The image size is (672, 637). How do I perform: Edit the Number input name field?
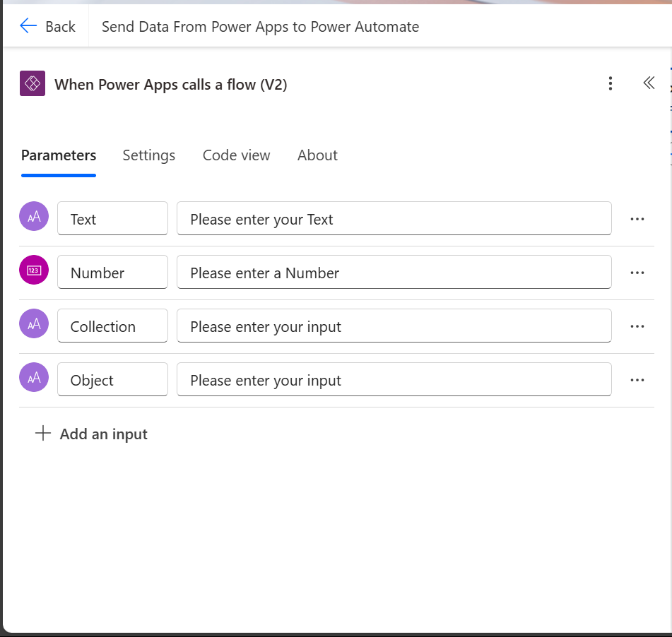pyautogui.click(x=113, y=272)
